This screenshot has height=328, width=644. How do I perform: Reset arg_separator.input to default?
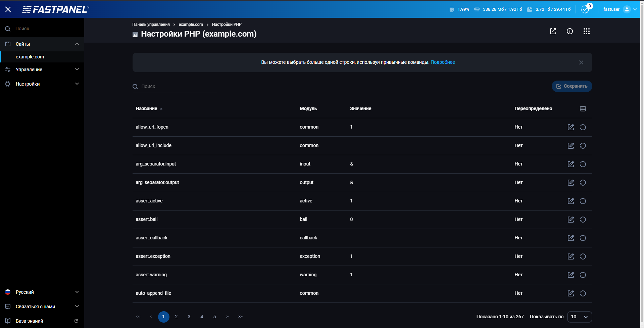[x=583, y=164]
